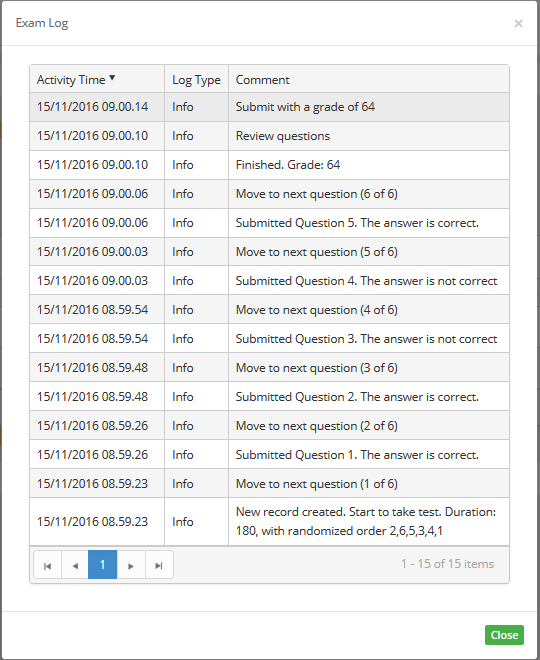The width and height of the screenshot is (540, 660).
Task: Sort by Log Type column header
Action: (196, 80)
